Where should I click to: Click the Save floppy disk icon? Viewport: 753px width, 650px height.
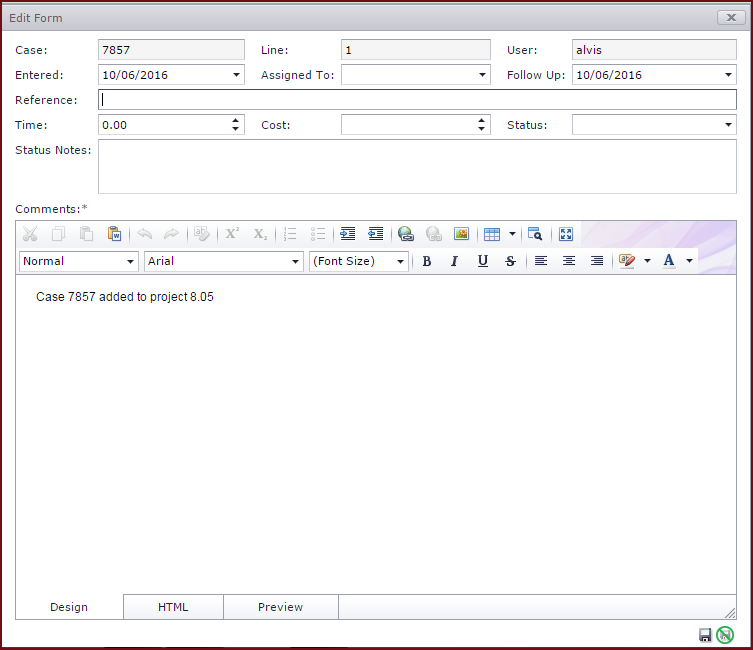[705, 635]
